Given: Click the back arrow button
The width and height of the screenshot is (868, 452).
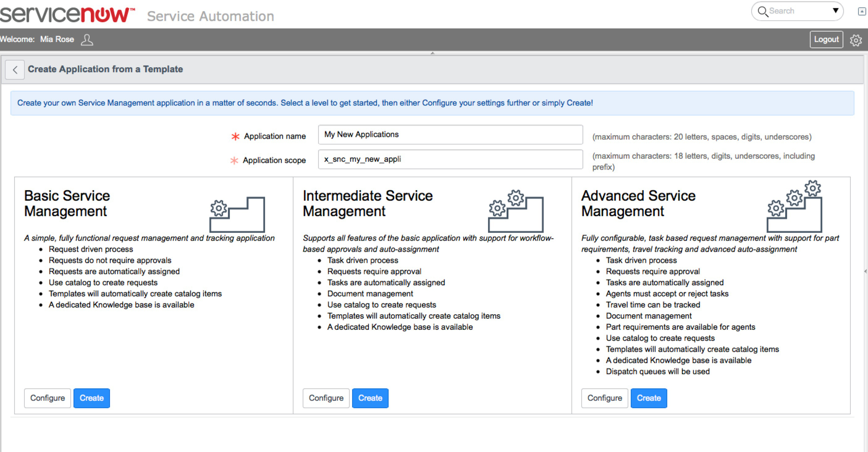Looking at the screenshot, I should [15, 70].
